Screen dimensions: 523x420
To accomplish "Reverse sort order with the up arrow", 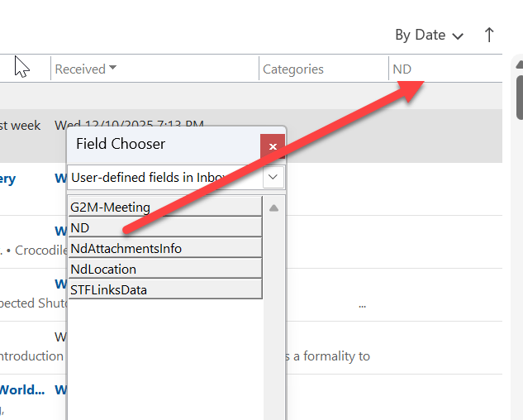I will (489, 35).
